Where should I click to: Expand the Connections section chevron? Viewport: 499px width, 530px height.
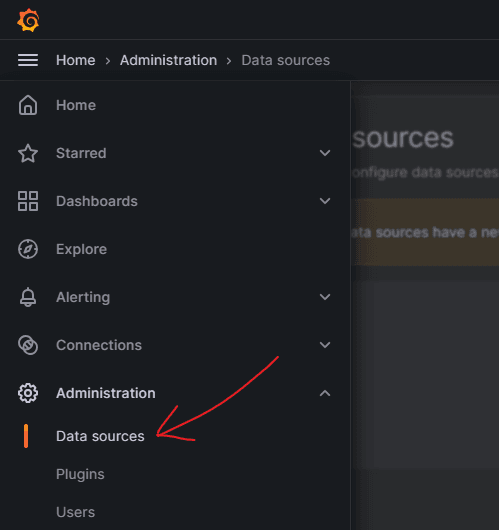tap(325, 345)
